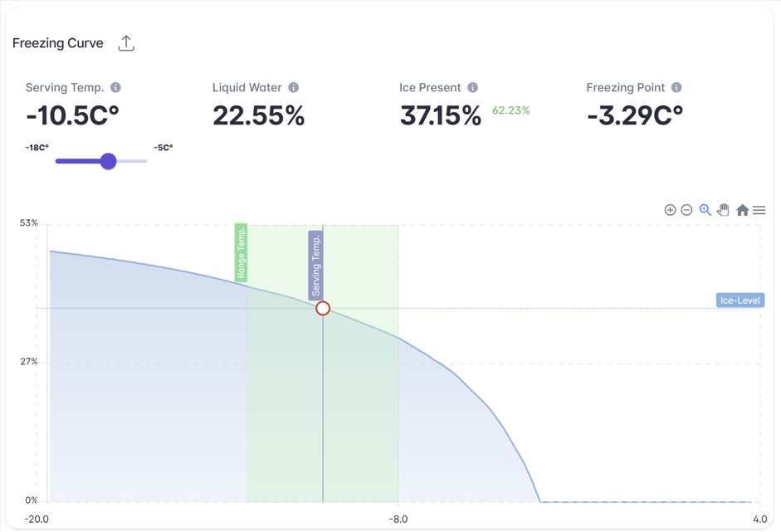Image resolution: width=781 pixels, height=532 pixels.
Task: Click the chart zoom in plus icon
Action: tap(670, 210)
